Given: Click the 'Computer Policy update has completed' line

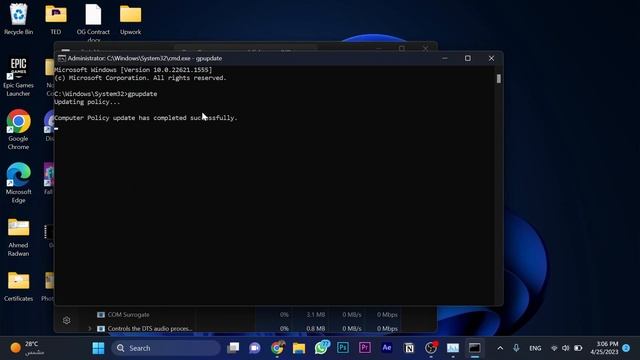Looking at the screenshot, I should (x=146, y=118).
